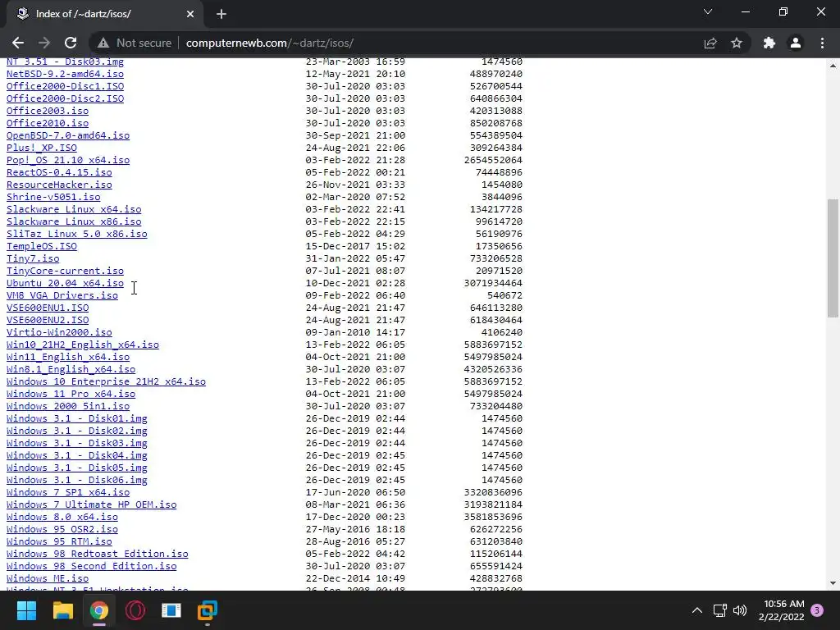Reload the current page
Screen dimensions: 840x630
[x=71, y=43]
